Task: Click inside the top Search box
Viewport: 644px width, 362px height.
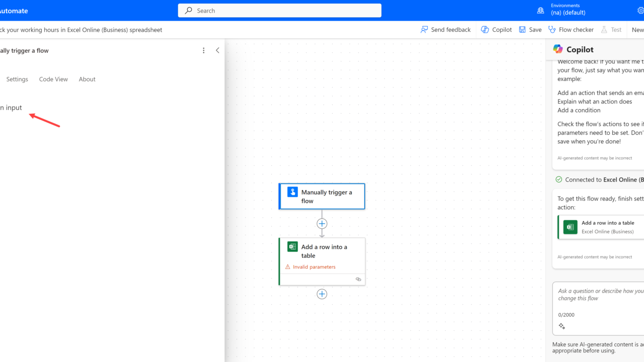Action: coord(280,11)
